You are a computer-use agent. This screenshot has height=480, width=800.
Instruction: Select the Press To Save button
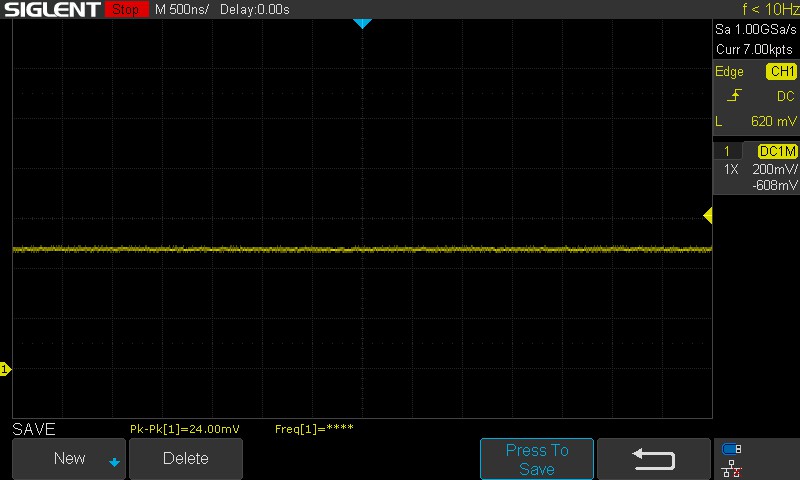click(x=537, y=459)
